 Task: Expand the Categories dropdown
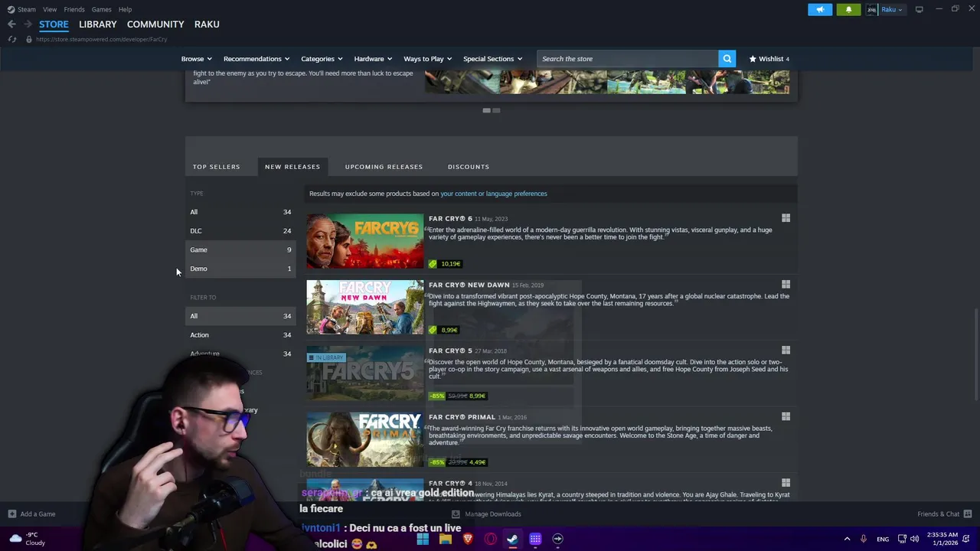click(322, 59)
